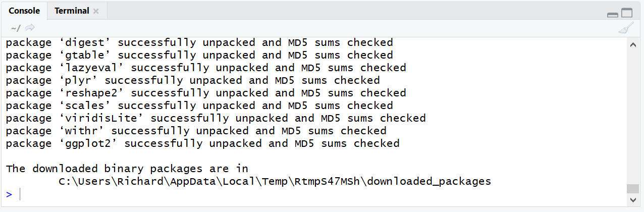Click the 'withr' package output line
The image size is (644, 212).
(196, 131)
